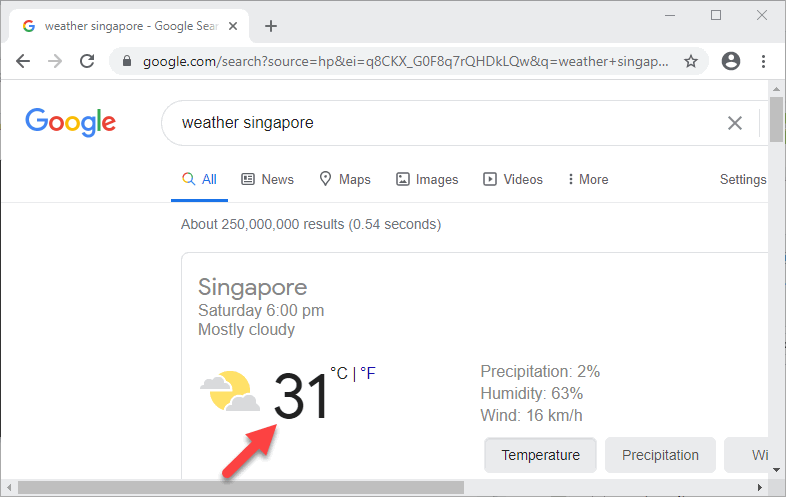
Task: Open the Chrome profile avatar
Action: tap(731, 61)
